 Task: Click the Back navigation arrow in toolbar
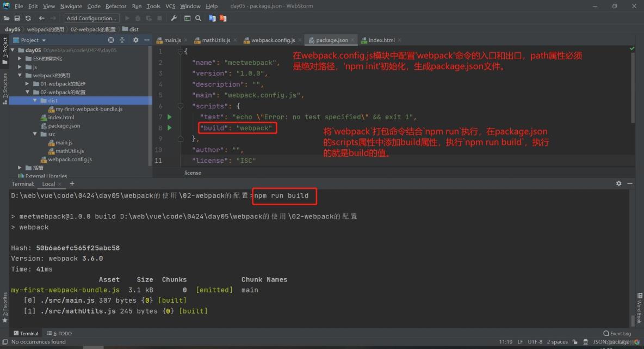point(41,18)
